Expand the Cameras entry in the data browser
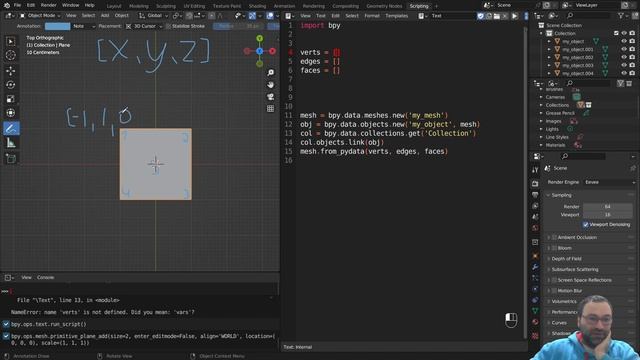Viewport: 640px width, 360px height. coord(541,97)
